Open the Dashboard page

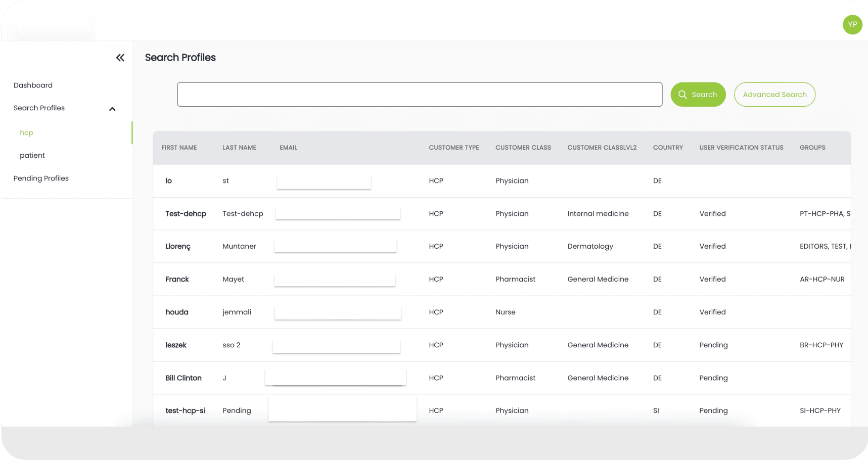[33, 85]
